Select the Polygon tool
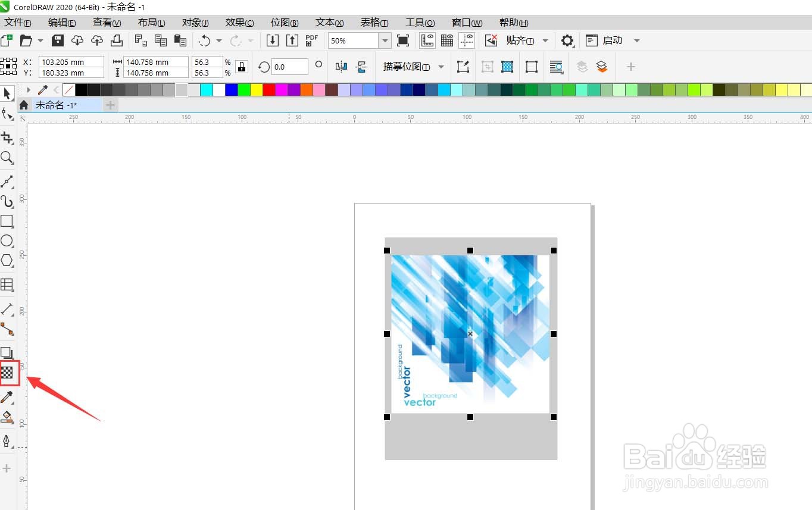 click(7, 261)
